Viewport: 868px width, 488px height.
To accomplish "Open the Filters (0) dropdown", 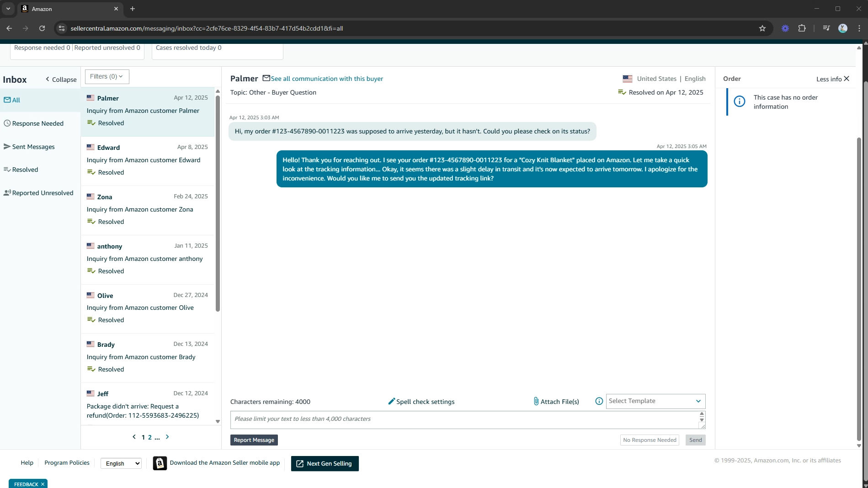I will click(x=107, y=77).
